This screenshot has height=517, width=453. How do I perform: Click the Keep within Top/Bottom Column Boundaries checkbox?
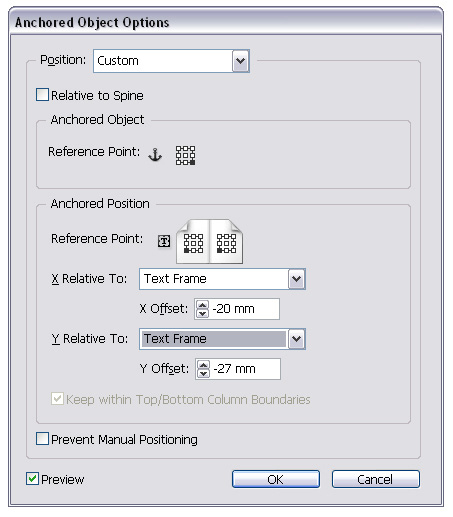point(57,399)
